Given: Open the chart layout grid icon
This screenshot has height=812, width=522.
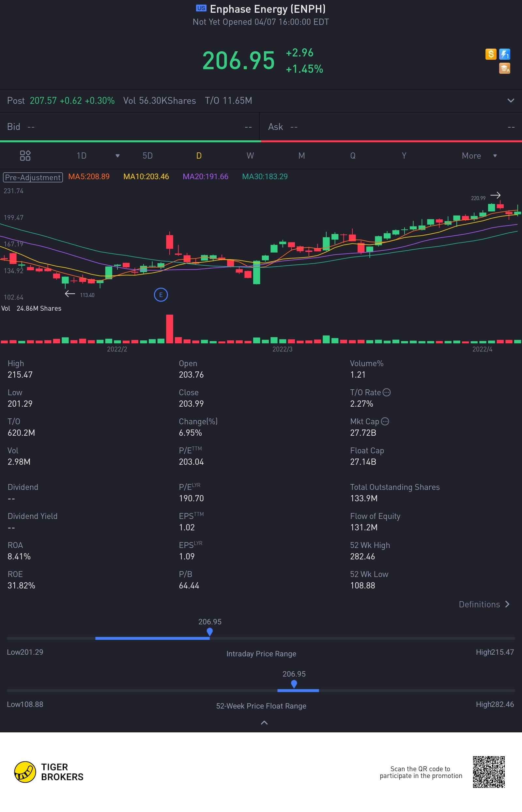Looking at the screenshot, I should tap(25, 156).
